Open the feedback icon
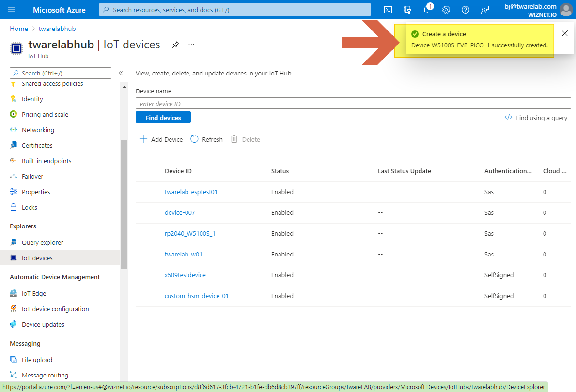The image size is (576, 392). coord(485,10)
